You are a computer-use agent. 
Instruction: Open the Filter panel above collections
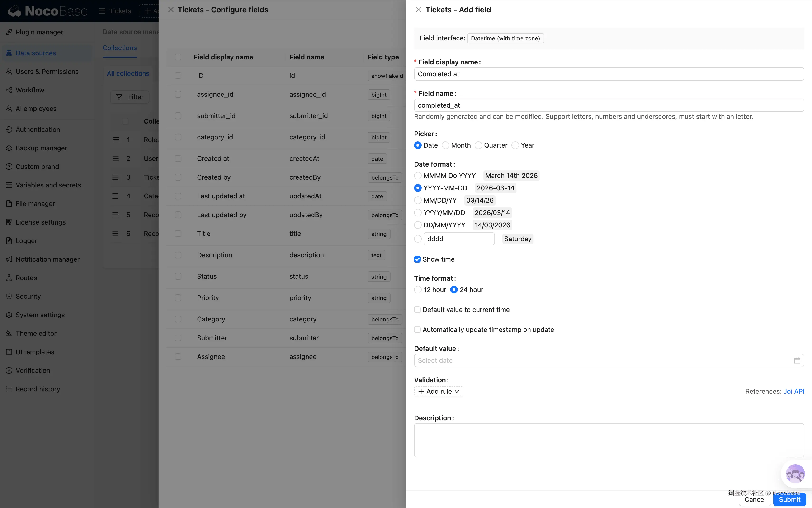tap(130, 97)
